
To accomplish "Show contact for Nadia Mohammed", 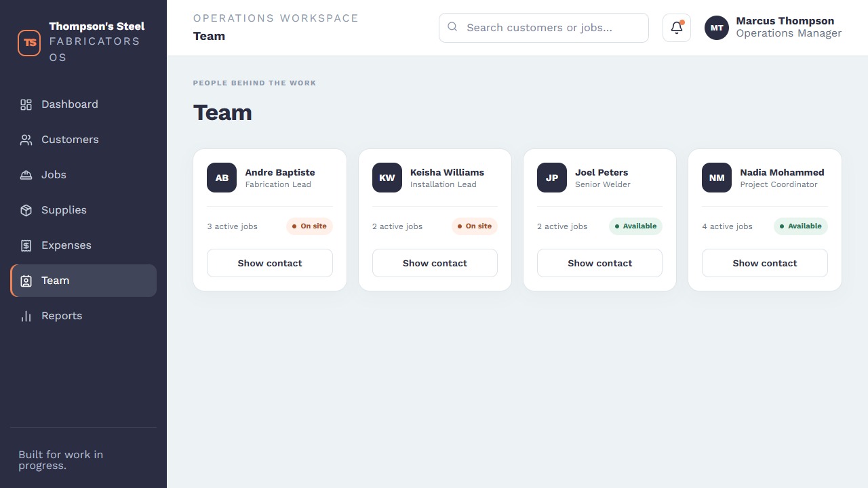I will coord(765,263).
